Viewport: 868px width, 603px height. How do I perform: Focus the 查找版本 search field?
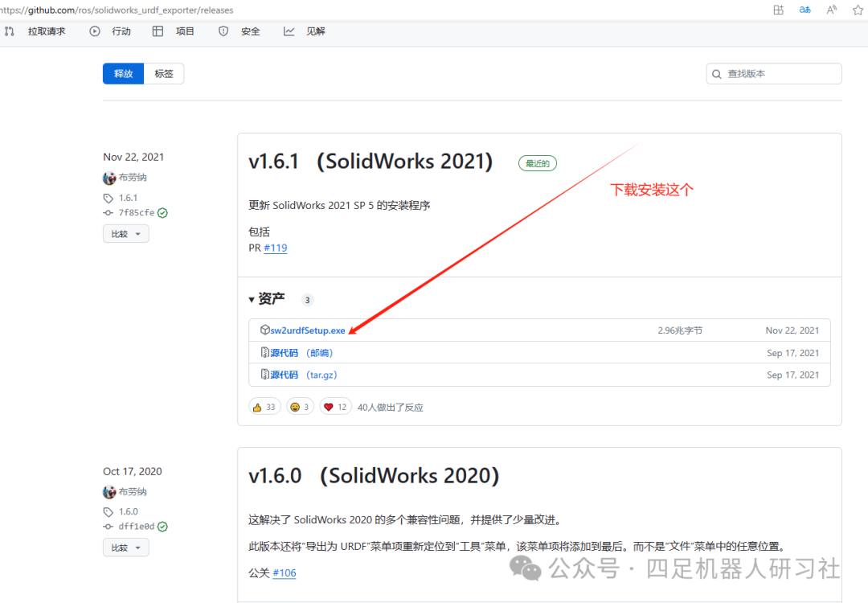(x=774, y=74)
